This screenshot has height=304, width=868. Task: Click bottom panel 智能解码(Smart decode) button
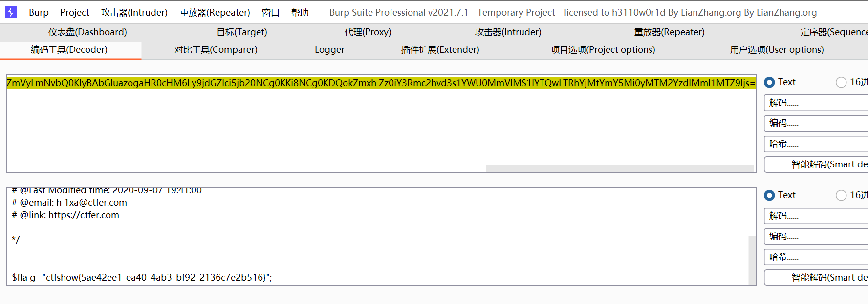coord(816,278)
